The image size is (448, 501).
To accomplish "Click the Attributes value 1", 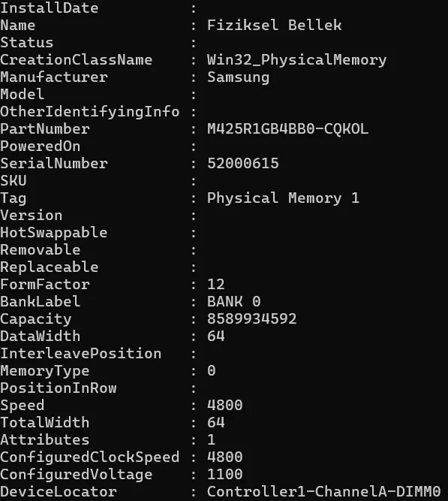I will tap(212, 439).
